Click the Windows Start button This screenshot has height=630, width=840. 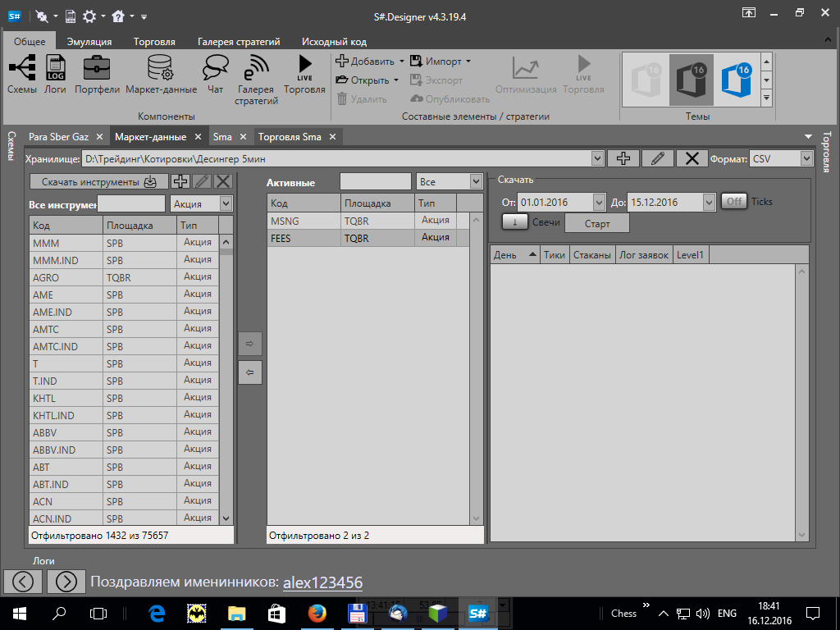click(19, 614)
